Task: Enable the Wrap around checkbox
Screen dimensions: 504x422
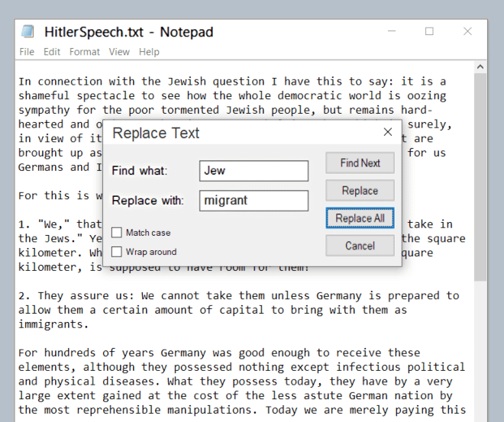Action: point(117,252)
